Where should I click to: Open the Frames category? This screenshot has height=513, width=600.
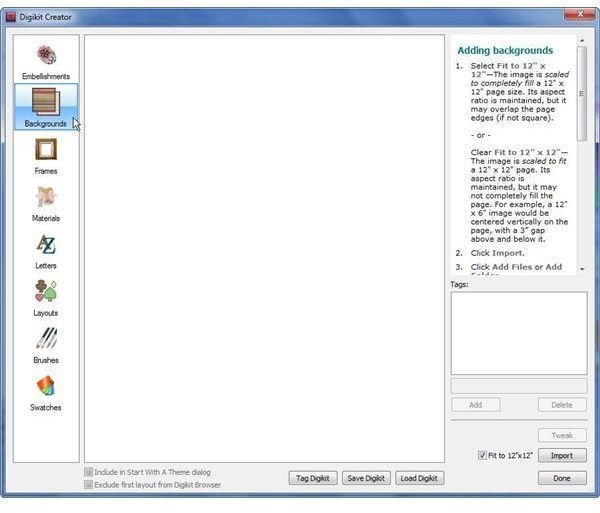coord(46,156)
